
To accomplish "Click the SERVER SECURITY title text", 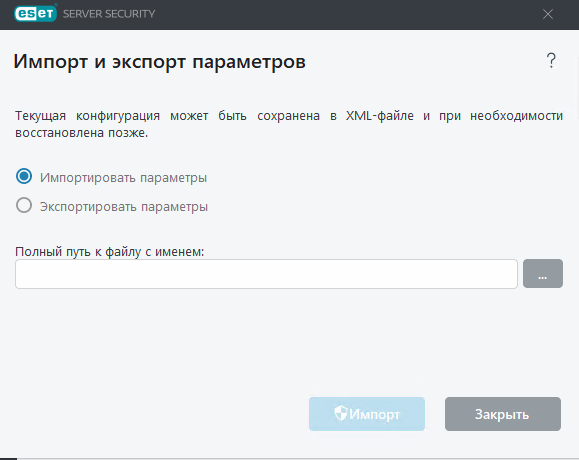I will pos(109,14).
